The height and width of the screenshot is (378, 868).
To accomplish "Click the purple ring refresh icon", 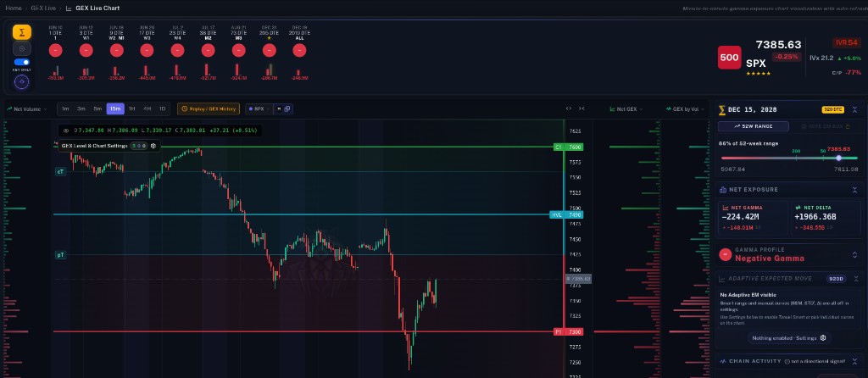I will click(x=21, y=82).
